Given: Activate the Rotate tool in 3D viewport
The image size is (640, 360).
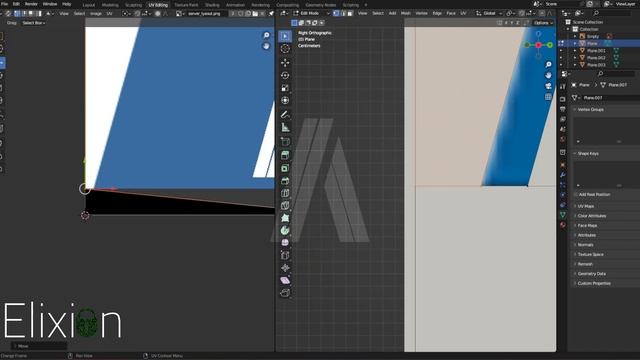Looking at the screenshot, I should 285,75.
